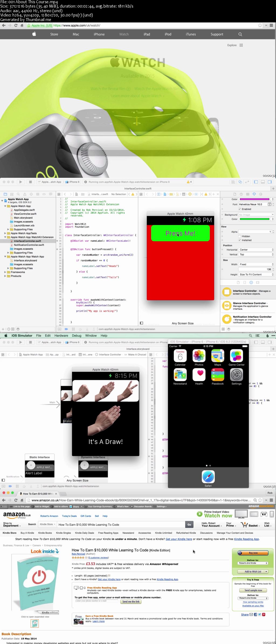Share the book via Facebook icon

(256, 615)
